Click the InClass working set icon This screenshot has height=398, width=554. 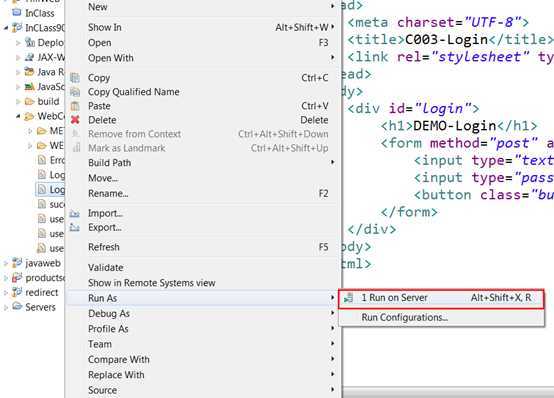pos(17,13)
